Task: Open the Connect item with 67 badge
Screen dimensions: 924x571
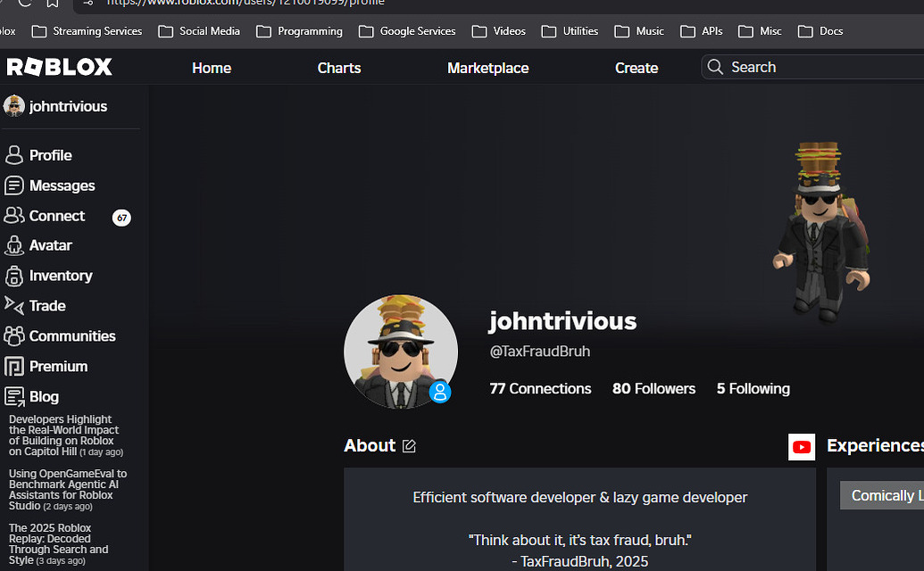Action: coord(67,216)
